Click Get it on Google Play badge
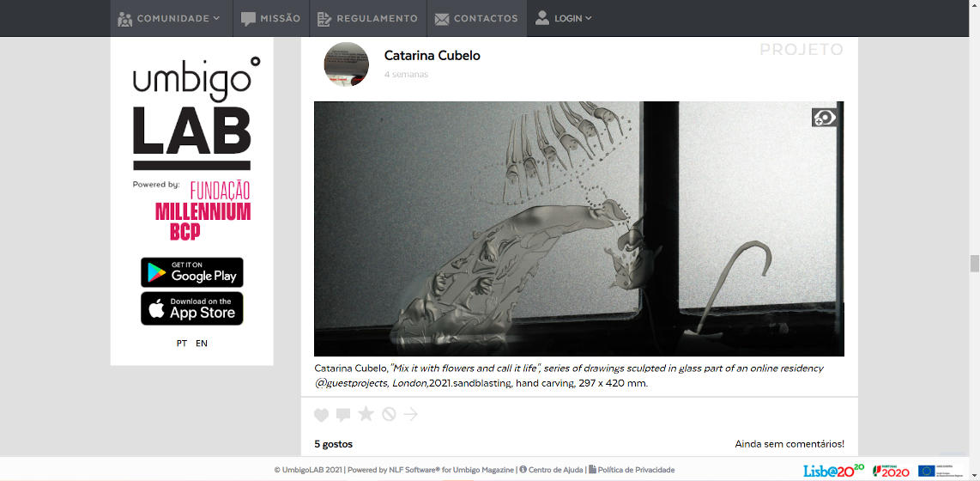The width and height of the screenshot is (980, 481). [192, 272]
